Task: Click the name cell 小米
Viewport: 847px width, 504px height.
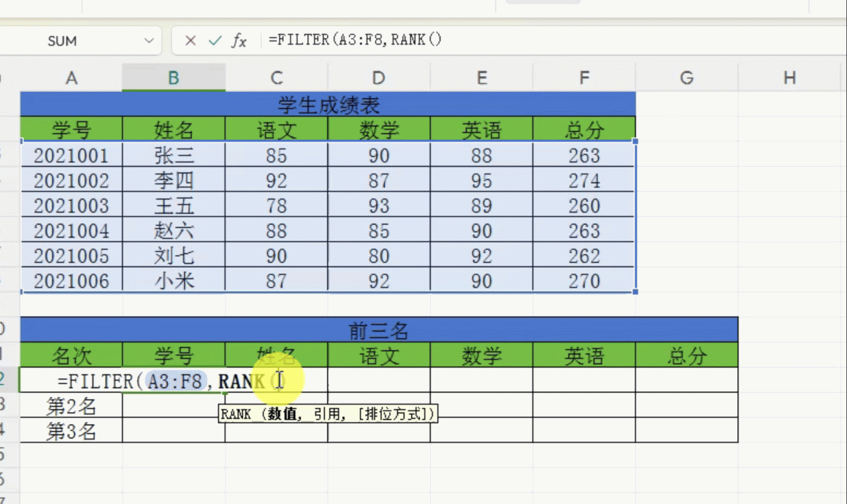Action: coord(174,281)
